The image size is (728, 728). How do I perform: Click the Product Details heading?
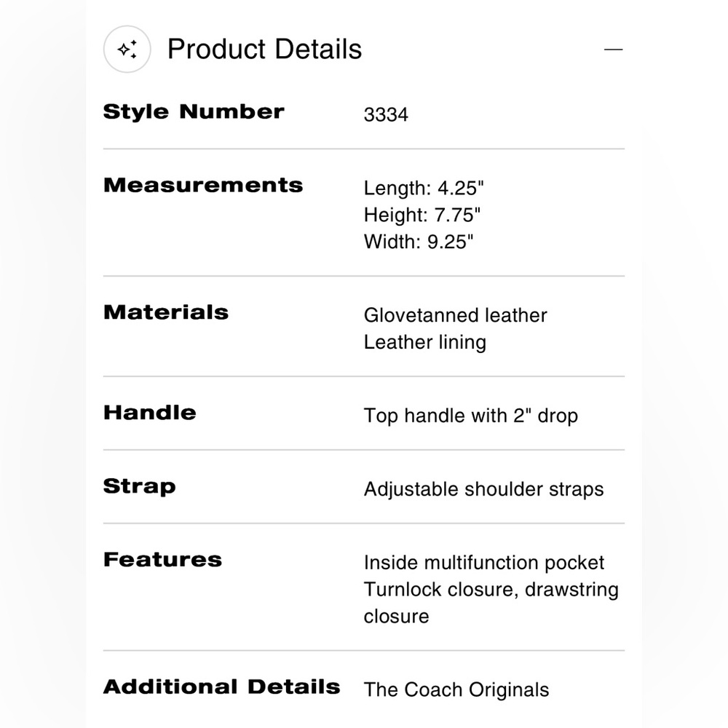tap(264, 50)
